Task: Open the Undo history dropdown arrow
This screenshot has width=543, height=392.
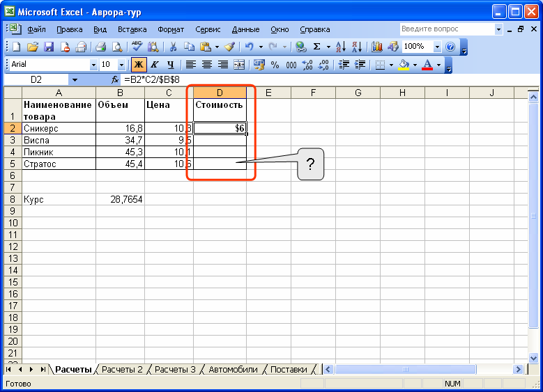Action: coord(261,47)
